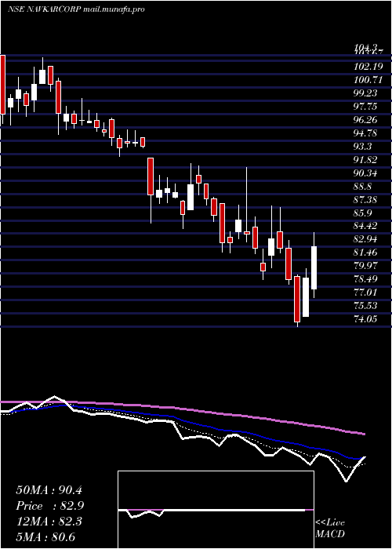The height and width of the screenshot is (549, 392).
Task: Click the 97.75 price axis label
Action: coord(366,107)
